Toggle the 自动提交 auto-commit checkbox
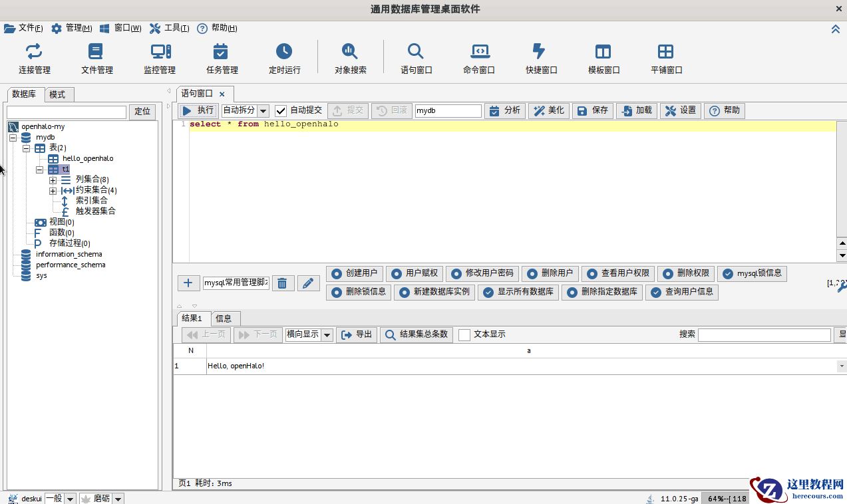 (281, 111)
